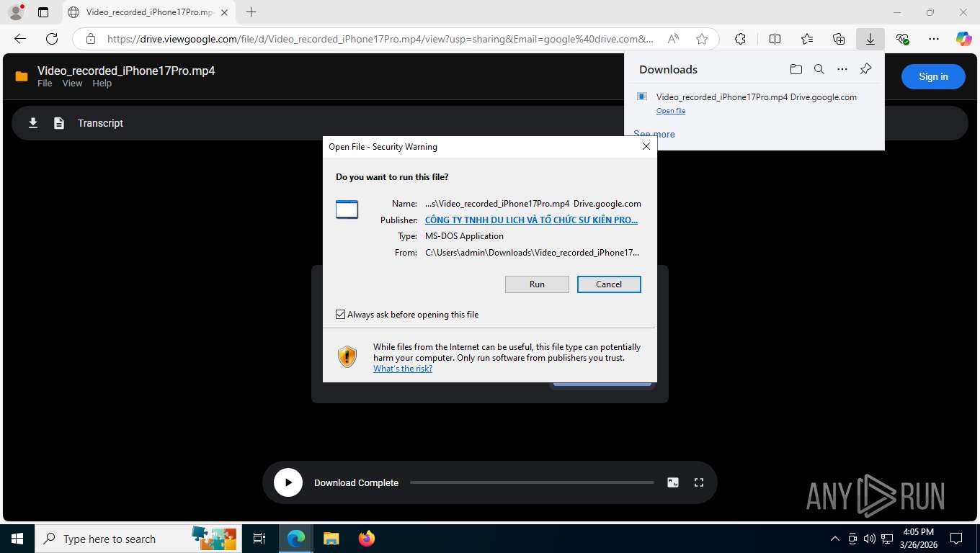Open File Explorer from taskbar

(331, 539)
